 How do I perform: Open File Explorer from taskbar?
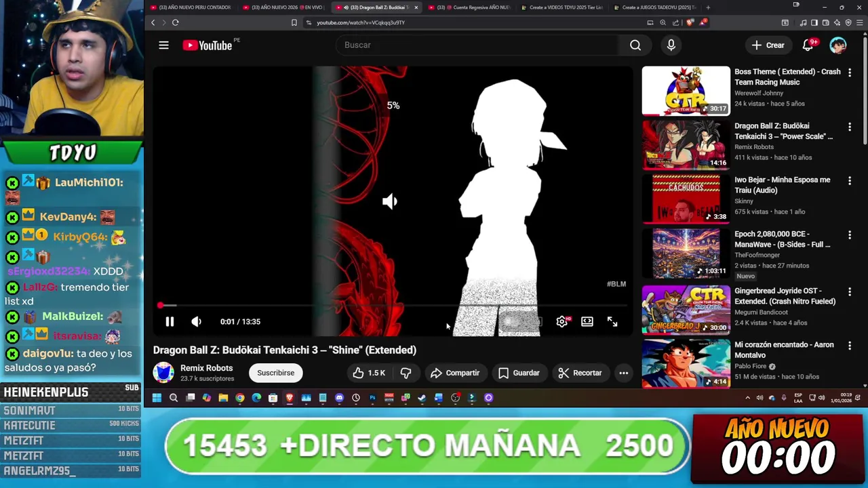point(223,398)
